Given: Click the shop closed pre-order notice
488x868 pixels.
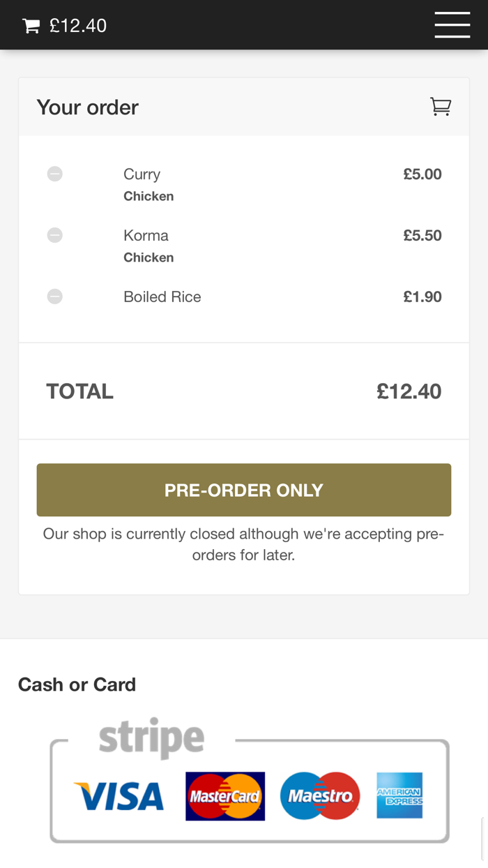Looking at the screenshot, I should 243,544.
